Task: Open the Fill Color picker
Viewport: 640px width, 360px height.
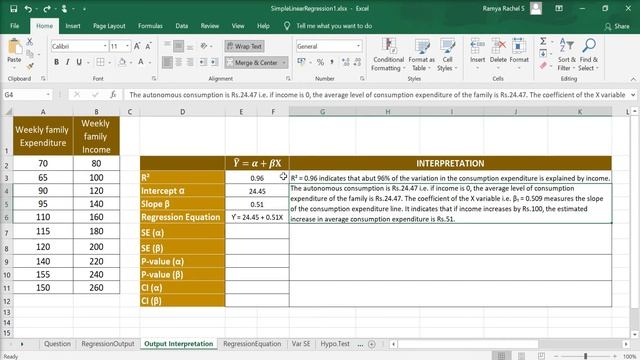Action: click(x=122, y=62)
